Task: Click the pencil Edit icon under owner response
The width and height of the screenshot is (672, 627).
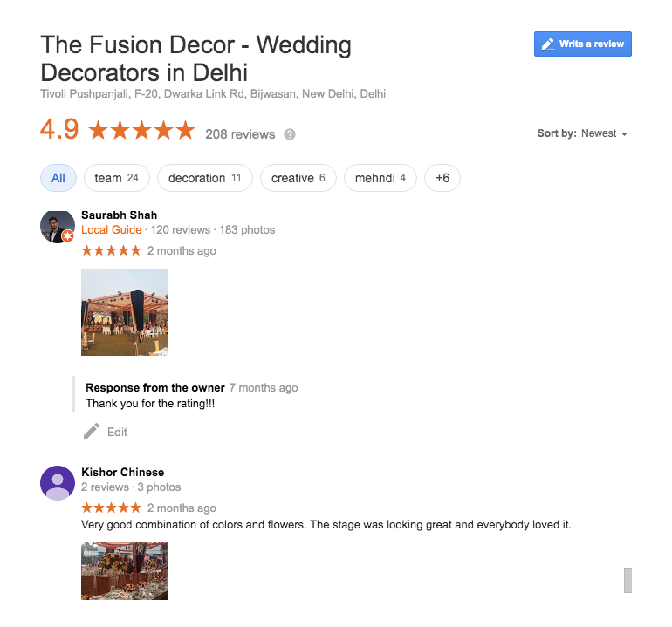Action: [92, 432]
